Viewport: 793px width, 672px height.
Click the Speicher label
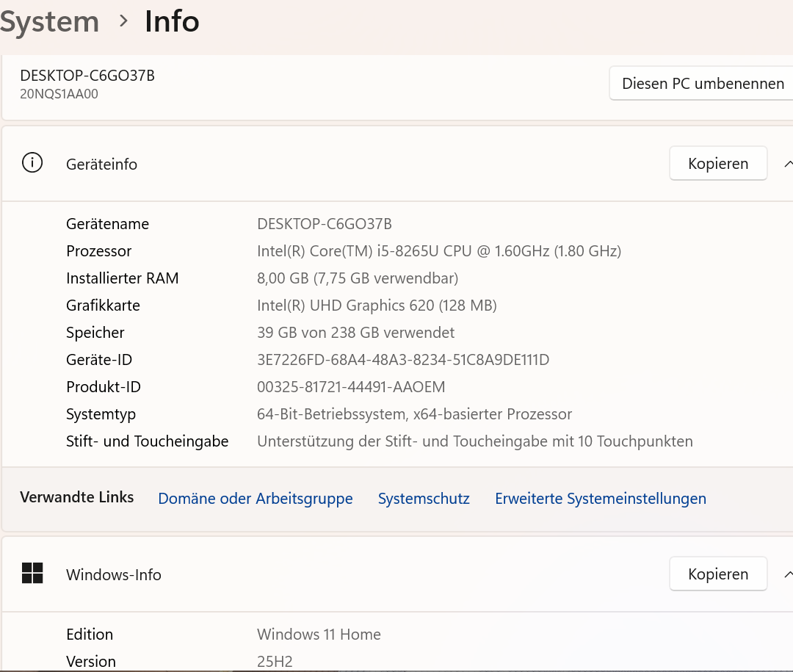95,333
